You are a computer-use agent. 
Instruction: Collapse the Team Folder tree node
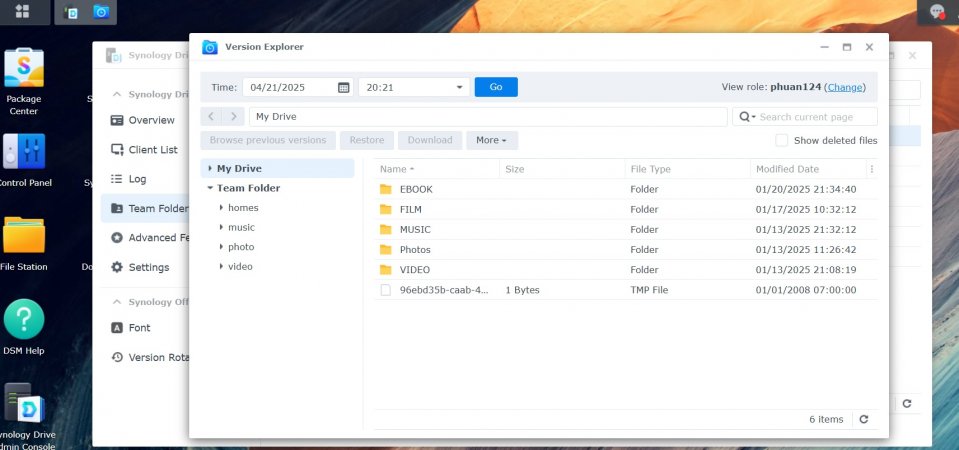[210, 188]
